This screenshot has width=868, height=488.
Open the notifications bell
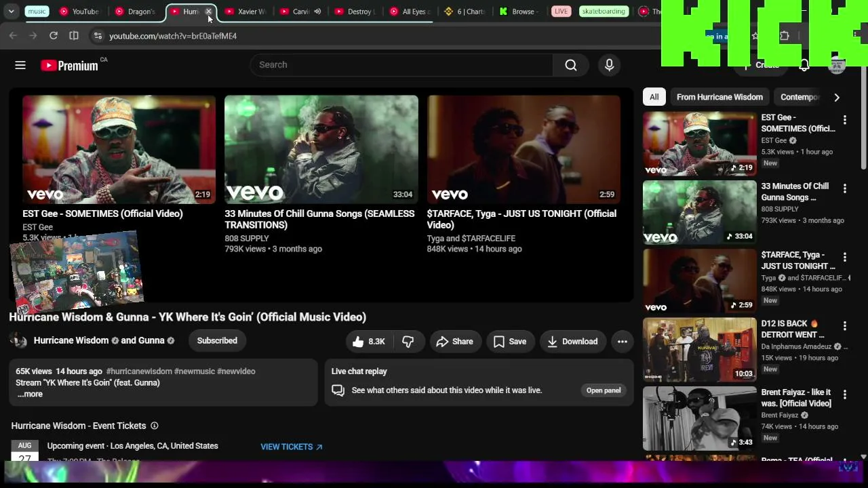point(804,65)
